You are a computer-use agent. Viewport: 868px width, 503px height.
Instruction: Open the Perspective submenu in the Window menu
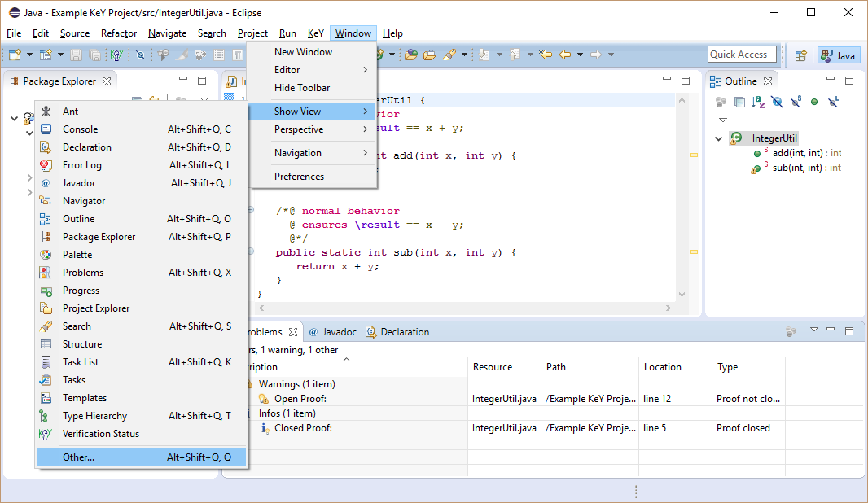click(x=314, y=129)
